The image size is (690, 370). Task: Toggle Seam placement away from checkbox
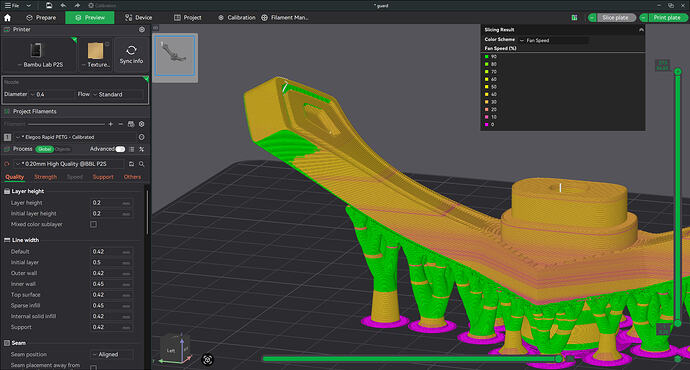(x=93, y=367)
